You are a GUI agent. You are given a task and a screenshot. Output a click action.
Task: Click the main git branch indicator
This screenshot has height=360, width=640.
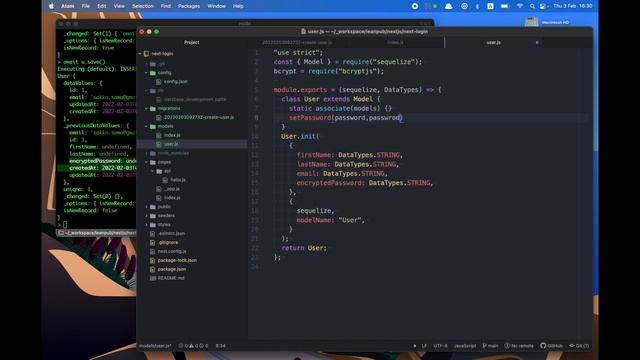pos(490,346)
